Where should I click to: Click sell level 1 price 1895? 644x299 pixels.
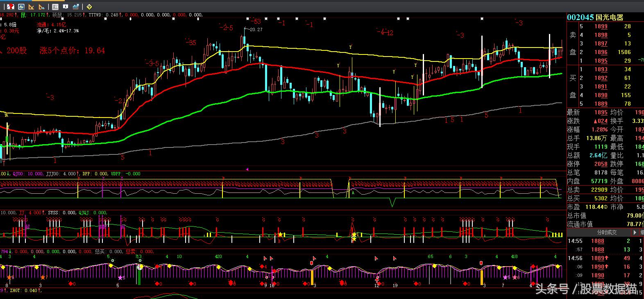pyautogui.click(x=601, y=61)
